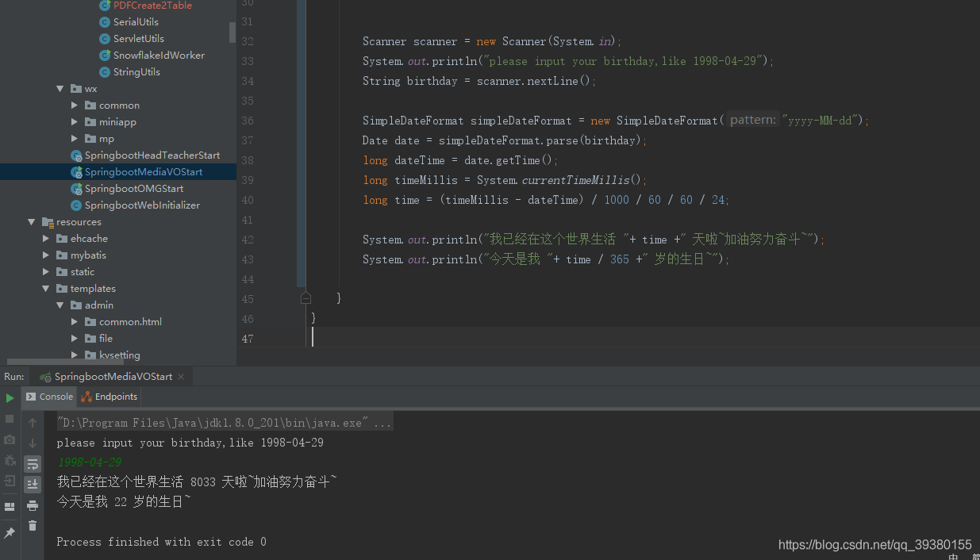980x560 pixels.
Task: Open ServletUtils class
Action: pyautogui.click(x=139, y=39)
